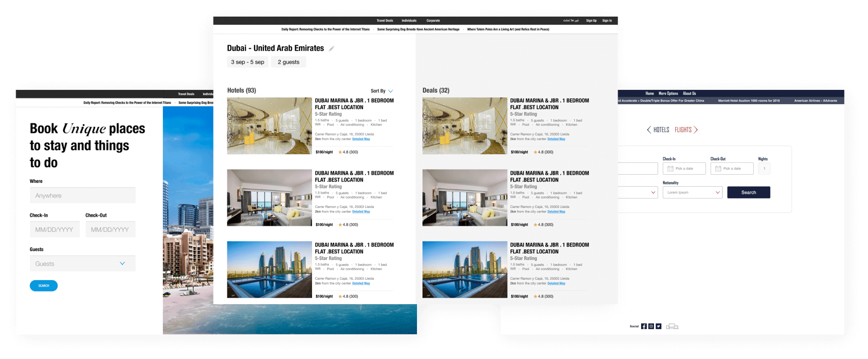
Task: Open Detailed Map link of Hotels gold lobby listing
Action: (x=361, y=139)
